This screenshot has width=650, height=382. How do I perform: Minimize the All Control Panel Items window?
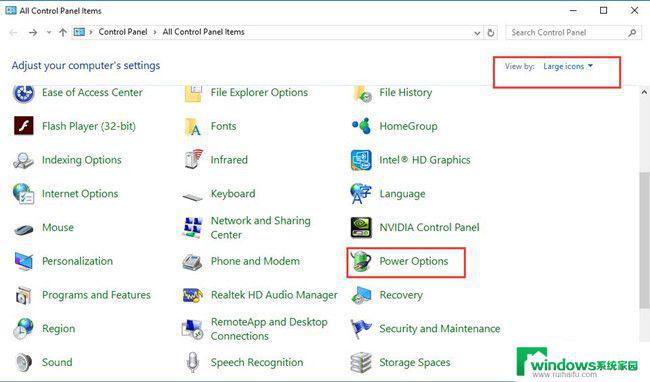(x=573, y=10)
